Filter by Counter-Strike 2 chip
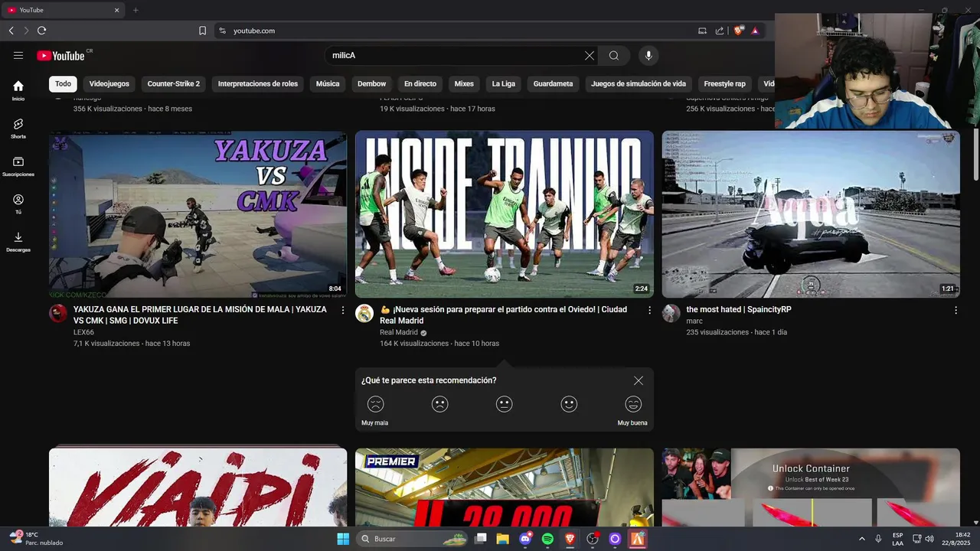 174,84
